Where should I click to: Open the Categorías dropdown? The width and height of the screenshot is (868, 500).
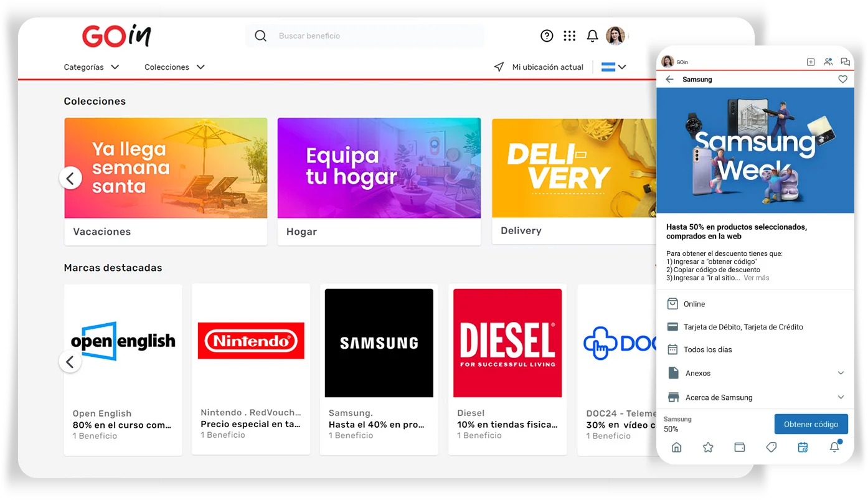click(92, 67)
